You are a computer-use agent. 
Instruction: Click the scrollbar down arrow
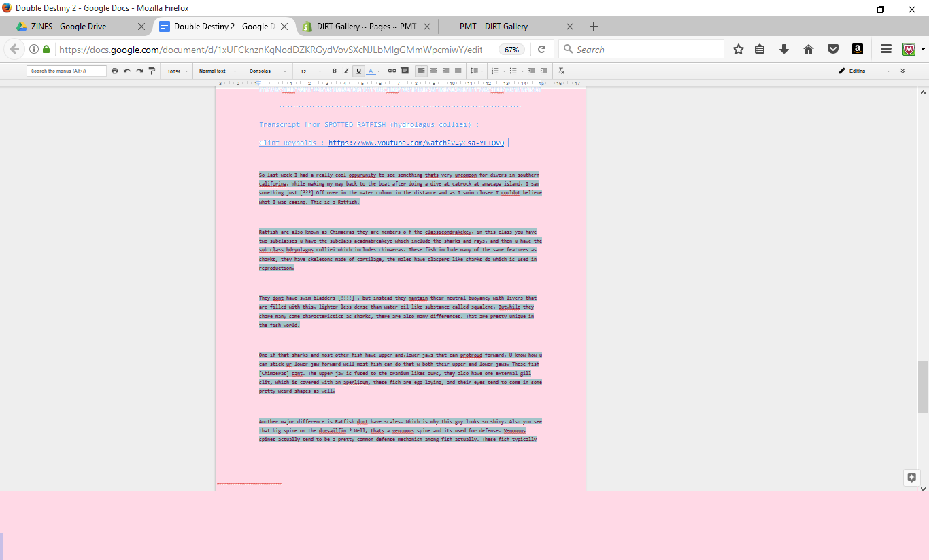click(x=923, y=488)
